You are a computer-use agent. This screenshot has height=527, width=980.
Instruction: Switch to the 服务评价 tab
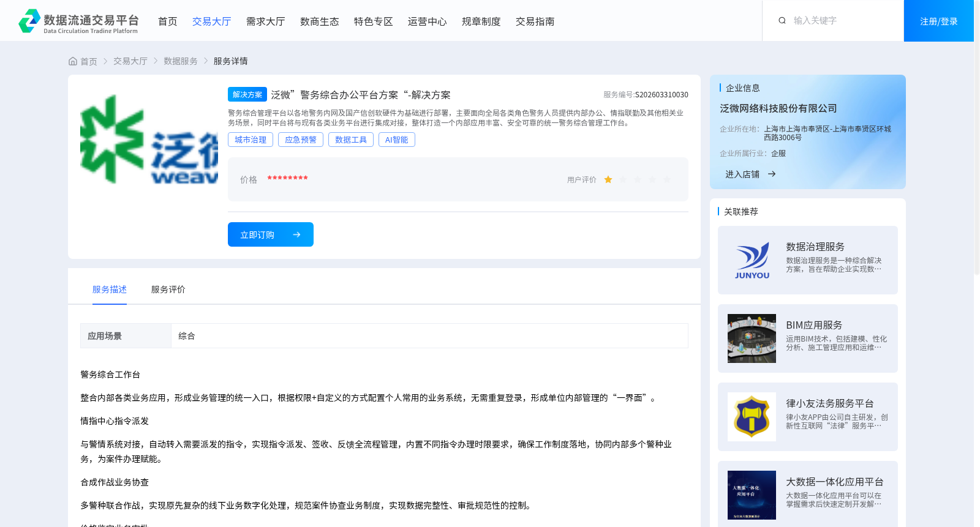click(168, 290)
